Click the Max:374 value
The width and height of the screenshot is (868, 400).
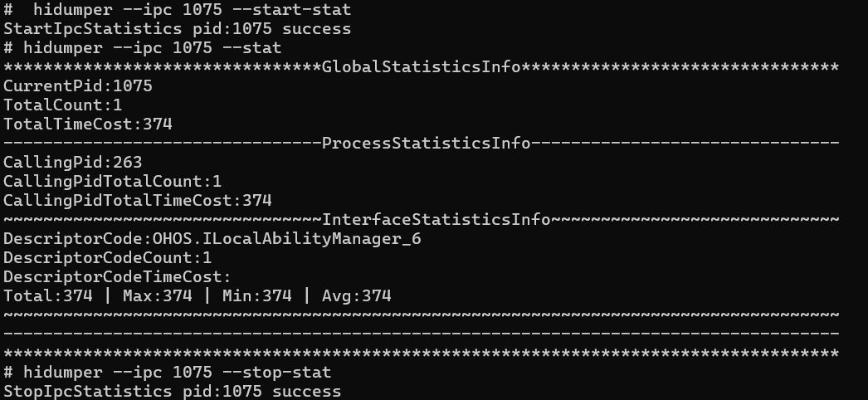tap(158, 296)
